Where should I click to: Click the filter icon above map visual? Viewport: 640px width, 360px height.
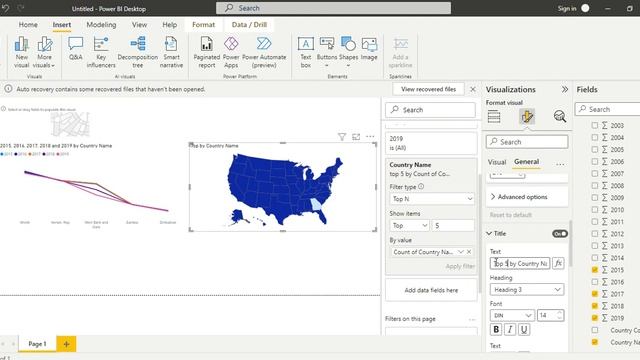coord(342,137)
